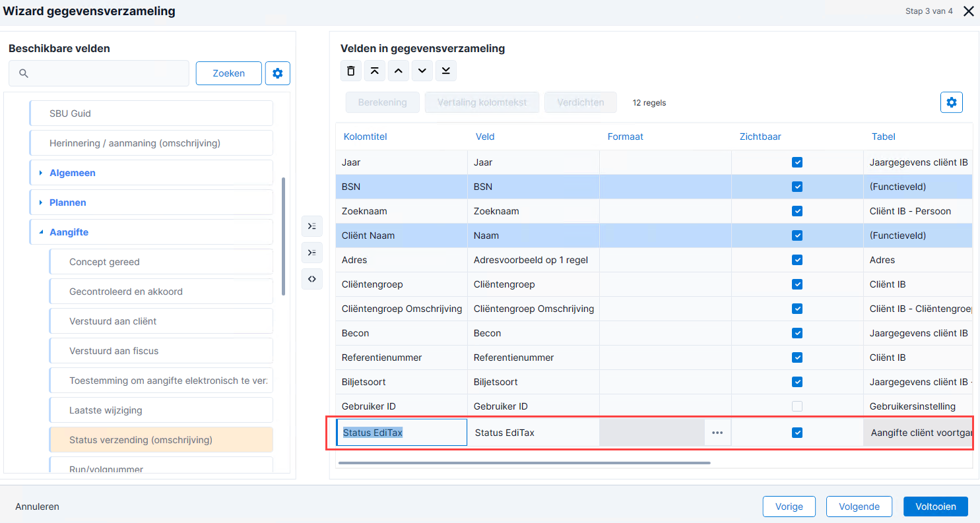Open gear settings beside the Zoeken button

click(x=277, y=73)
